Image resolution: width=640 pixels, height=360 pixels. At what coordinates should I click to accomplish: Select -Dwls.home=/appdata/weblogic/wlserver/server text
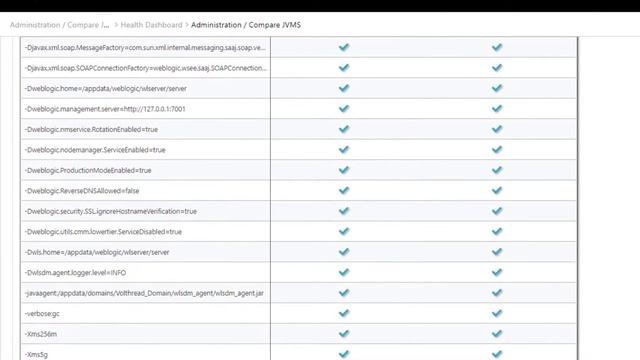(x=97, y=252)
